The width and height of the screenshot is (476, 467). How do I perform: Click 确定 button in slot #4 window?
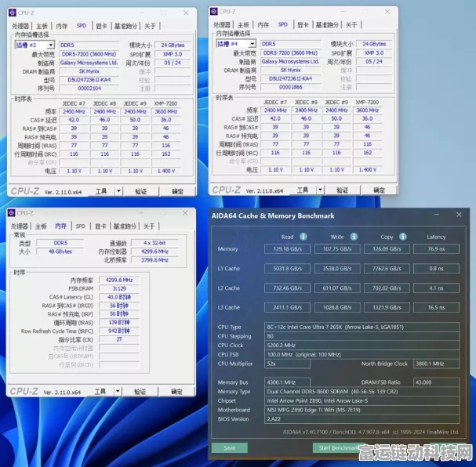pos(379,190)
